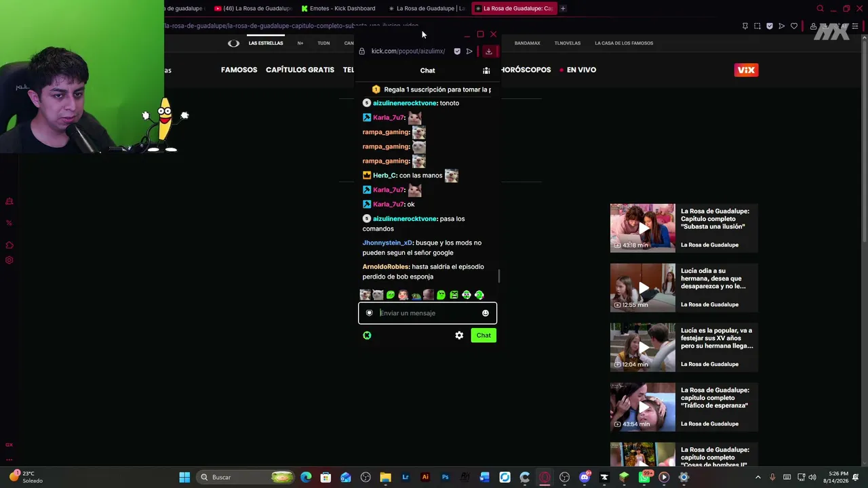The image size is (868, 488).
Task: Click the shield icon in popout address bar
Action: coord(457,52)
